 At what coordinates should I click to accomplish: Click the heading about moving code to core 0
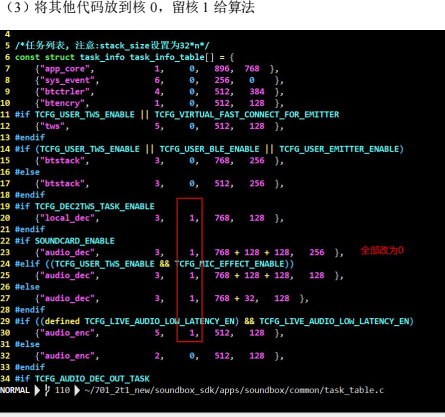tap(130, 7)
